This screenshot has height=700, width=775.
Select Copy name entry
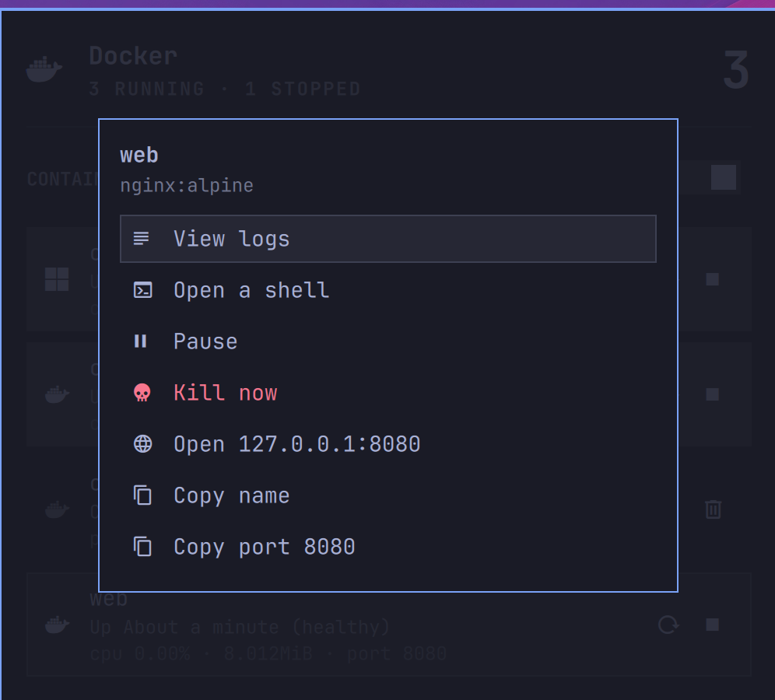coord(388,495)
